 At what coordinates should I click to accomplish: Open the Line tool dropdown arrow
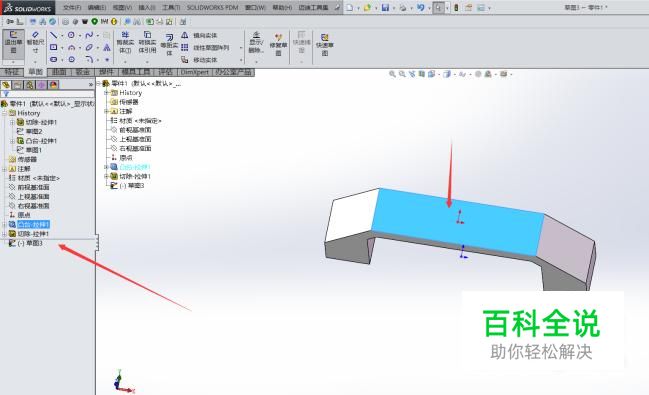(62, 36)
